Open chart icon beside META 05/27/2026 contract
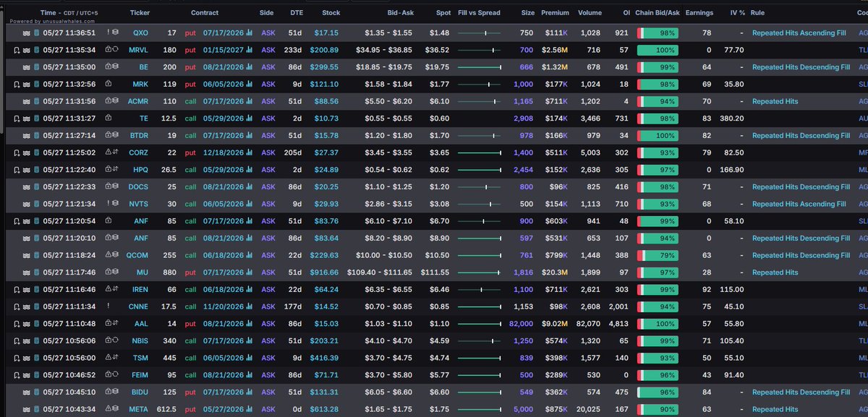 [250, 409]
